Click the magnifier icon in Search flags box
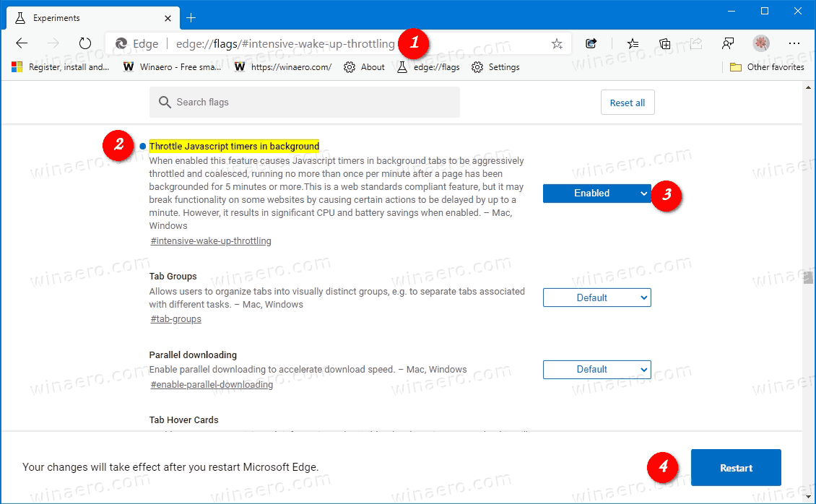 coord(164,102)
